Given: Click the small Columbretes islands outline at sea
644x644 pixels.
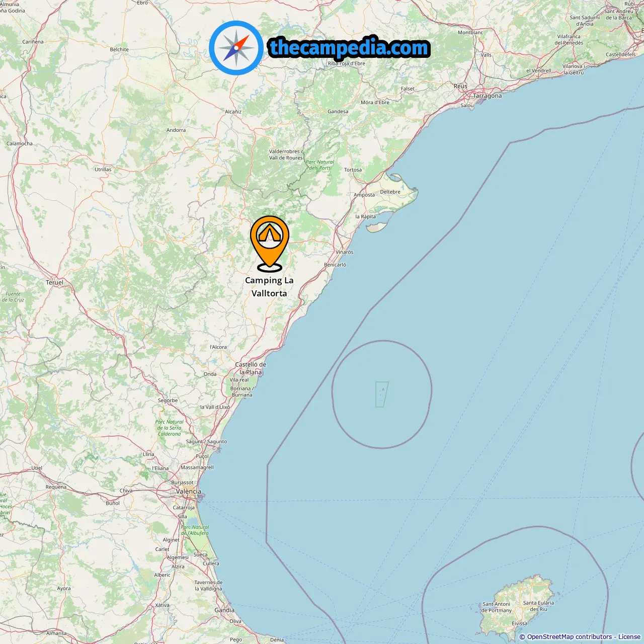Looking at the screenshot, I should click(x=382, y=394).
